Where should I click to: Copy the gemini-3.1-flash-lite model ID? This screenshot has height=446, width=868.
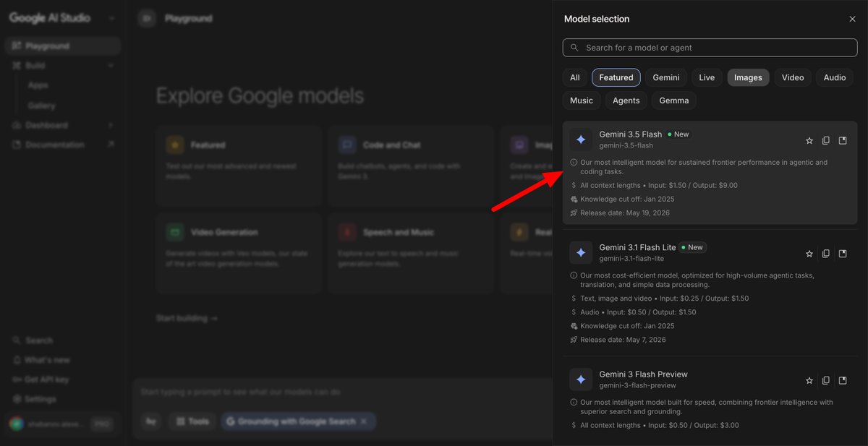point(826,254)
